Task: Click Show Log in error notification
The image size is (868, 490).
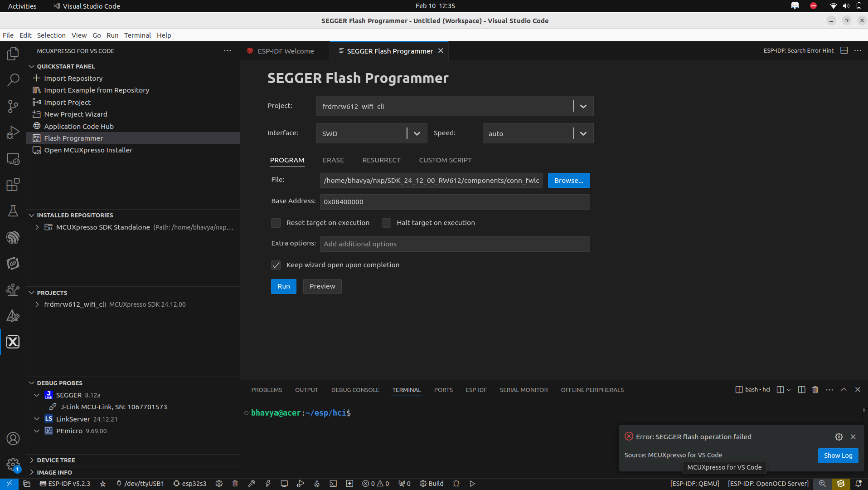Action: 838,456
